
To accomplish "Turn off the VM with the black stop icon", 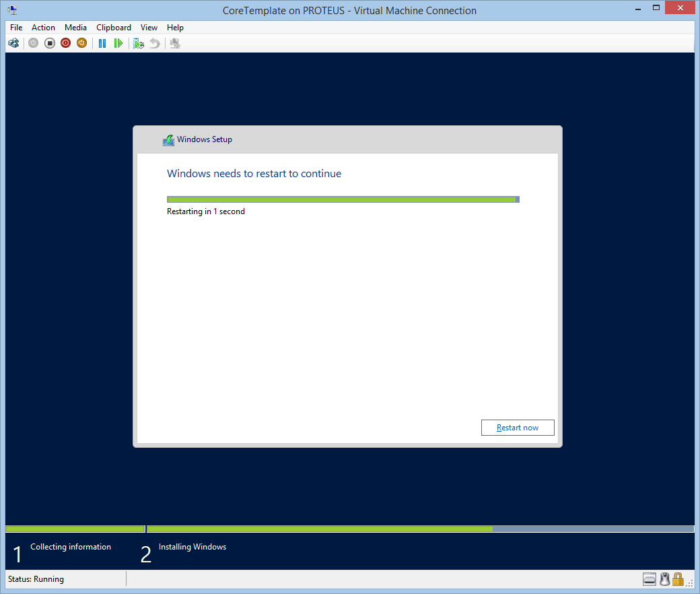I will 49,43.
